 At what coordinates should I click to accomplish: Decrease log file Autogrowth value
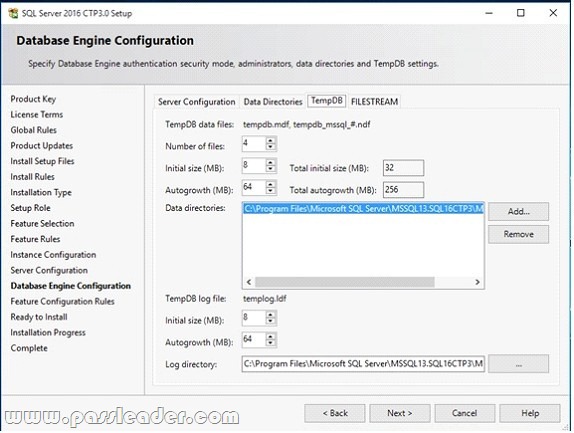[x=271, y=343]
